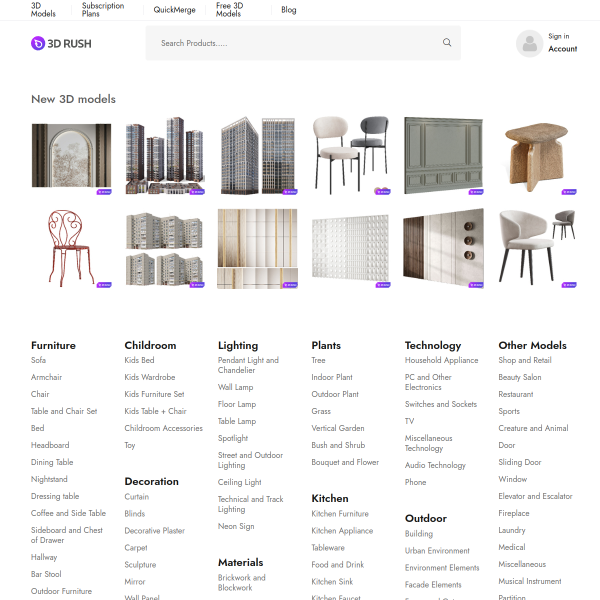
Task: Open the beige armchair thumbnail
Action: tap(538, 249)
